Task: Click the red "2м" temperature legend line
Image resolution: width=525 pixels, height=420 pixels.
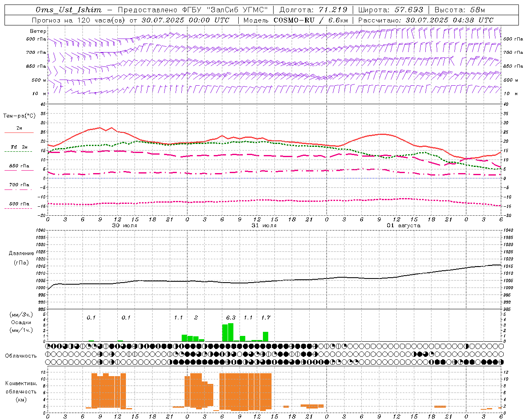Action: 19,133
